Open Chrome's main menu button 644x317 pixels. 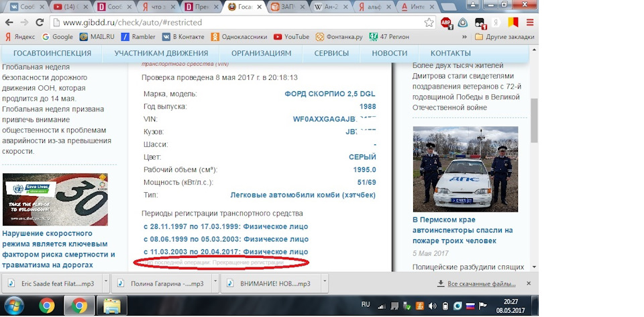coord(529,22)
